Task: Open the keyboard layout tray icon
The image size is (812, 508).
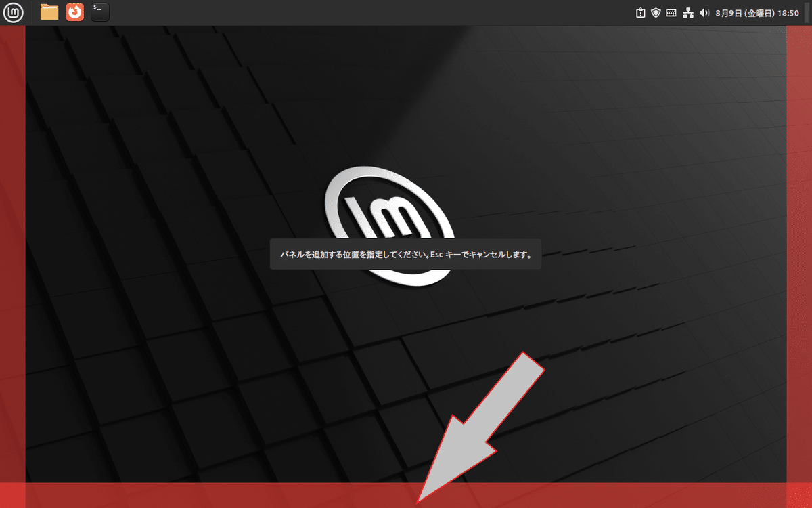Action: pos(671,13)
